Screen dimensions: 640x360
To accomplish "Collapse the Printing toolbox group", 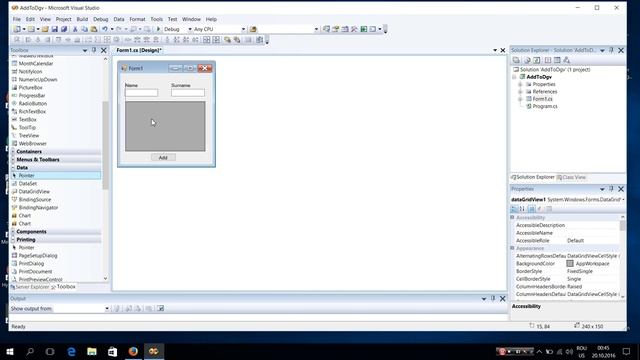I will 13,240.
